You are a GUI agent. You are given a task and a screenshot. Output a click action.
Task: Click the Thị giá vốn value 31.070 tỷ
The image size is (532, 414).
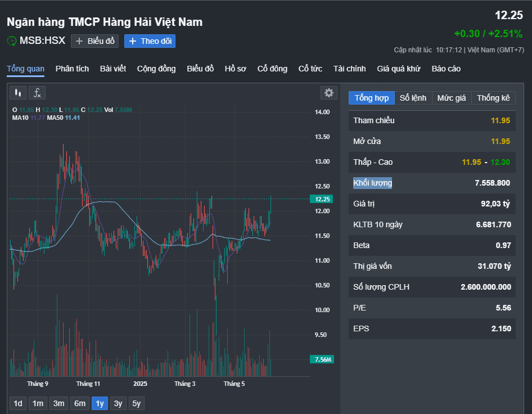494,266
